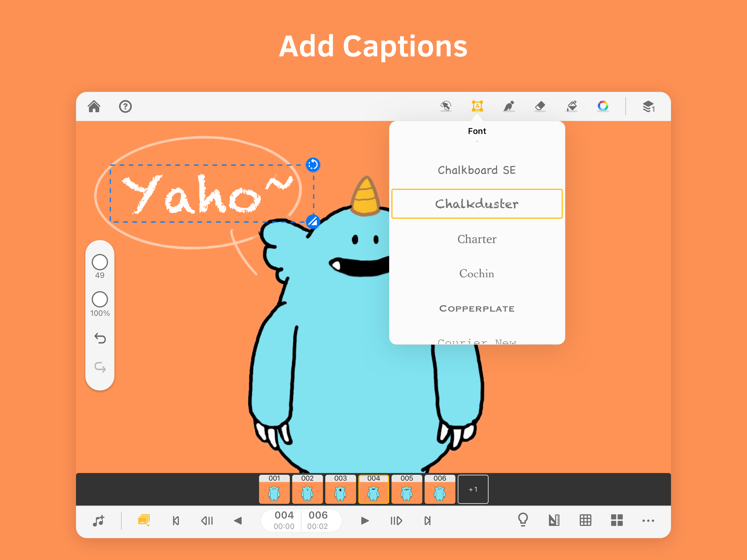Select the Lasso selection tool
The width and height of the screenshot is (747, 560).
[x=446, y=106]
